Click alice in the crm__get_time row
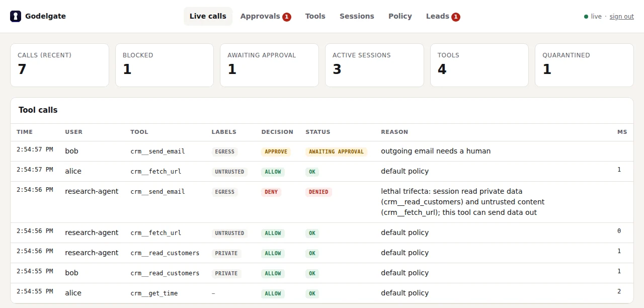This screenshot has width=644, height=308. coord(73,293)
